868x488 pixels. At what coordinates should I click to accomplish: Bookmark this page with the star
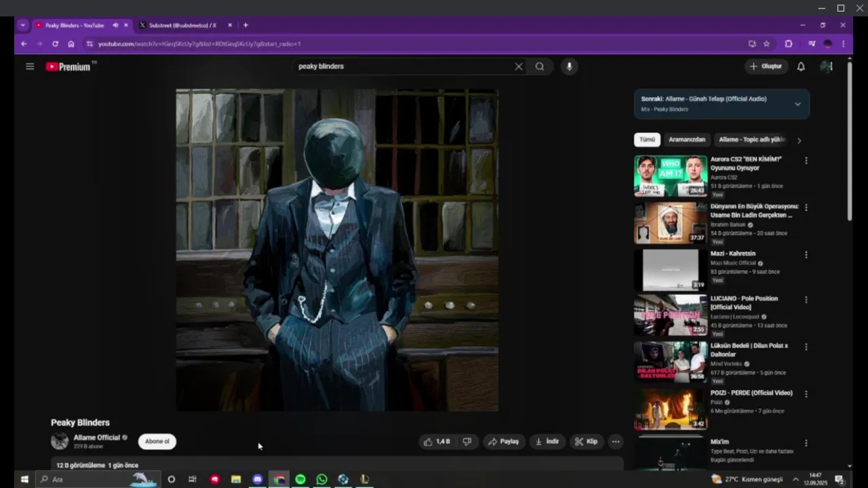point(767,44)
